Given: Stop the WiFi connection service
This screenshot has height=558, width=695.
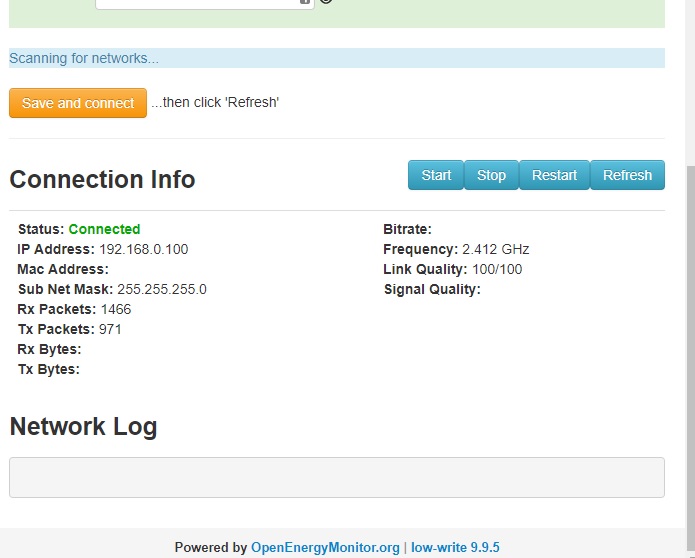Looking at the screenshot, I should click(x=491, y=175).
